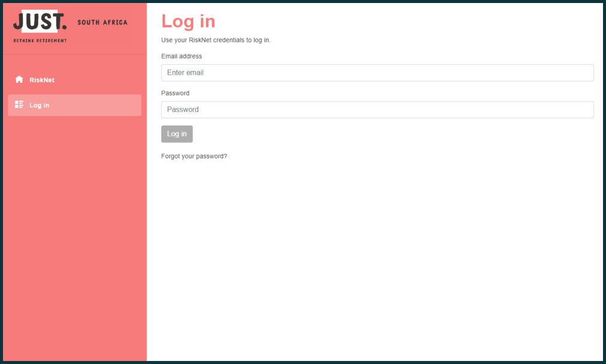The width and height of the screenshot is (606, 364).
Task: Click the JUST. logo in the sidebar
Action: tap(40, 22)
